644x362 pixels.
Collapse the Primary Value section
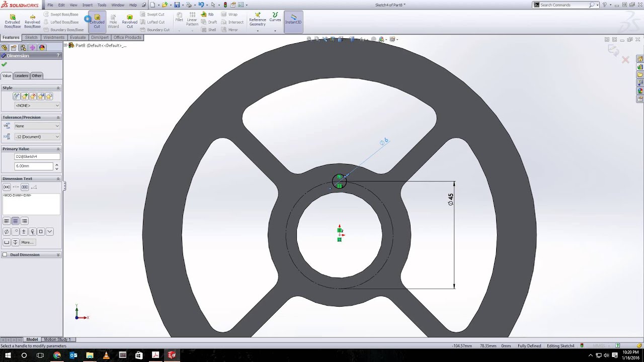click(x=58, y=149)
